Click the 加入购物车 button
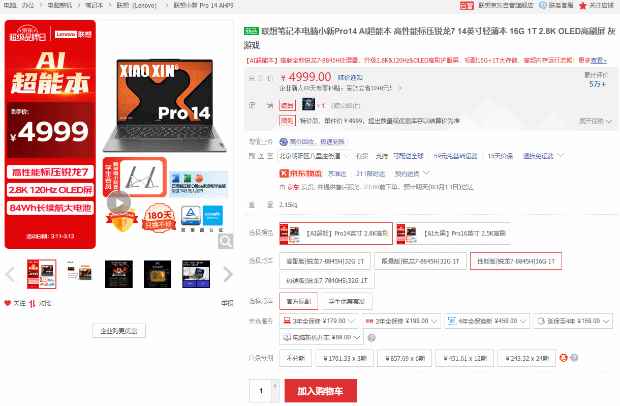This screenshot has height=406, width=620. coord(321,391)
